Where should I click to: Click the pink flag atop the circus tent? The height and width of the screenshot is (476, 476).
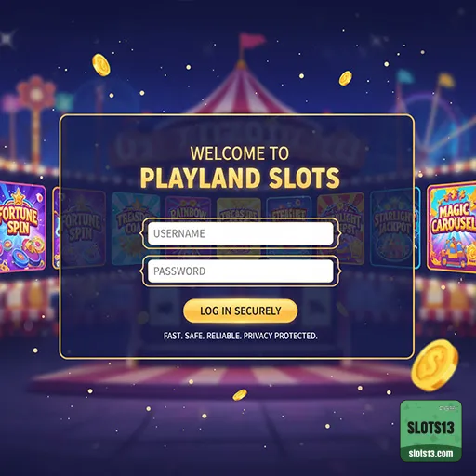[251, 41]
